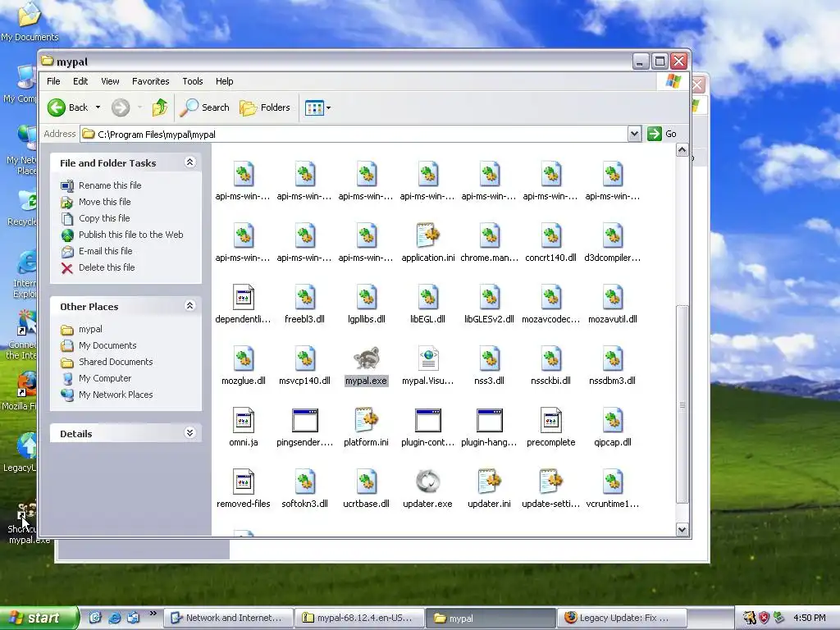Select the application.ini file icon
Image resolution: width=840 pixels, height=630 pixels.
tap(428, 235)
